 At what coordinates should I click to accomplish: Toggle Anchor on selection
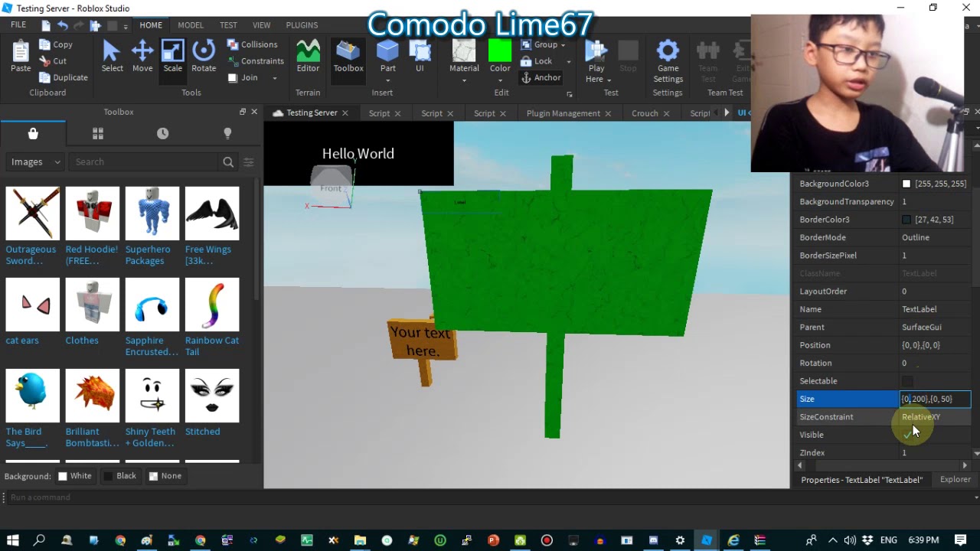(x=541, y=77)
